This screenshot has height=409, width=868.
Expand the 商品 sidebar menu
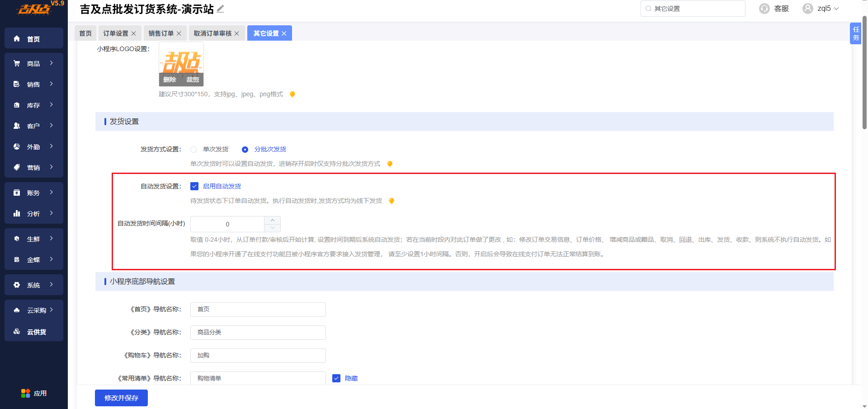coord(52,63)
